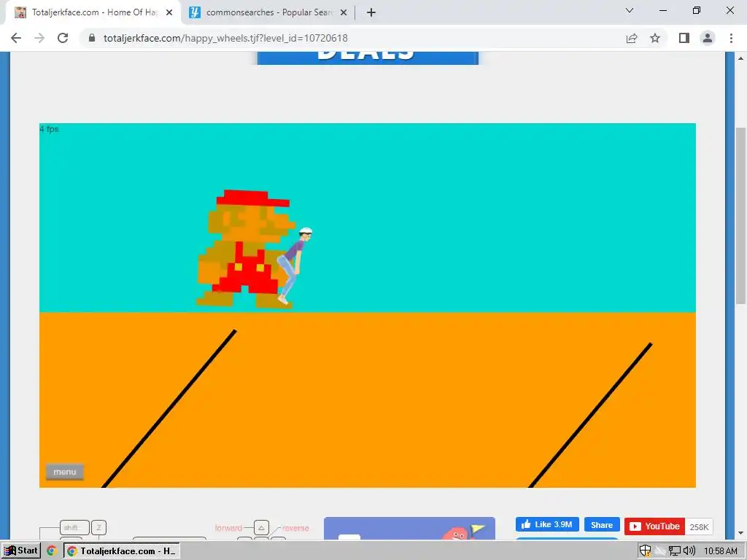
Task: Open the Chrome side panel
Action: [x=684, y=38]
